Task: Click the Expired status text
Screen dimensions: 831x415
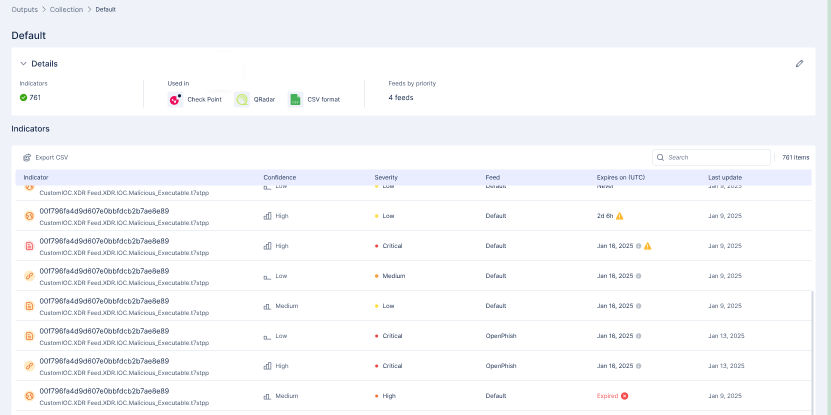Action: pos(607,396)
